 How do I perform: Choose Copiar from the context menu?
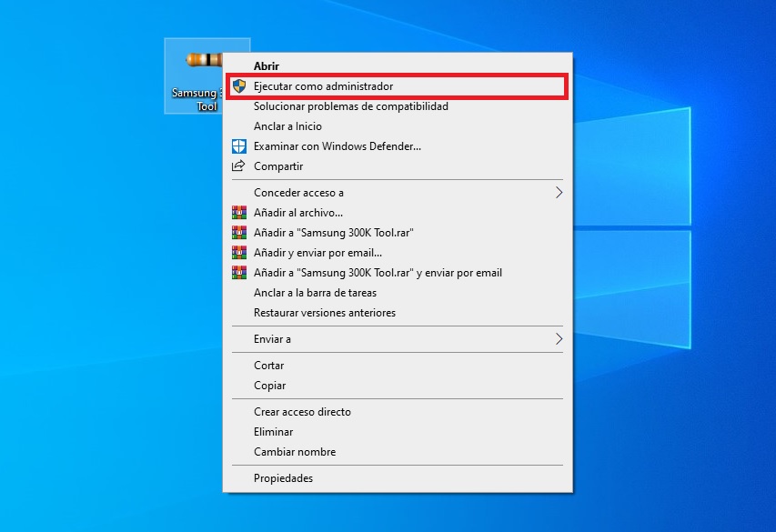tap(398, 385)
